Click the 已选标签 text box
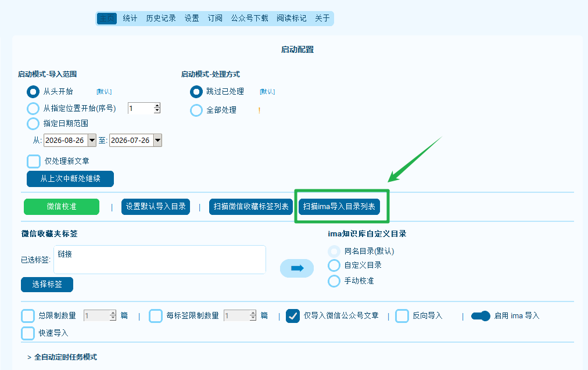Screen dimensions: 588x370 [x=160, y=260]
